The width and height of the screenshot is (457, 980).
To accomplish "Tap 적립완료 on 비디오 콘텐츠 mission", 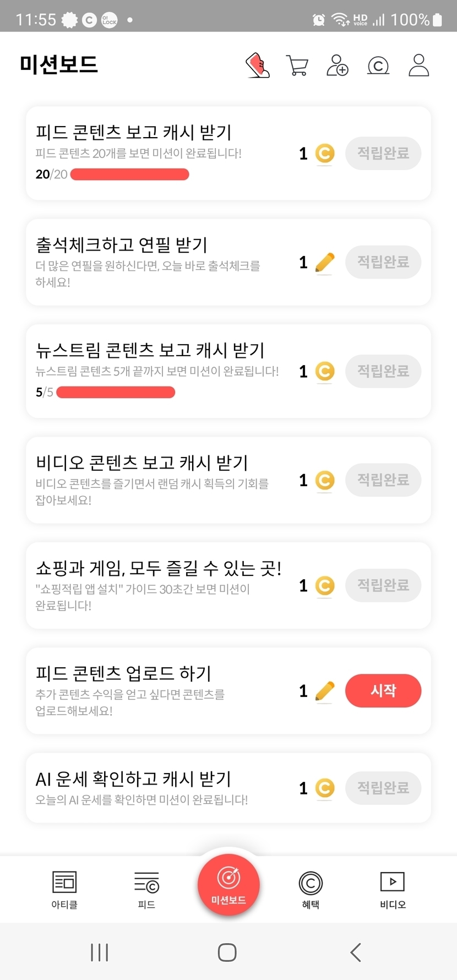I will (x=383, y=480).
